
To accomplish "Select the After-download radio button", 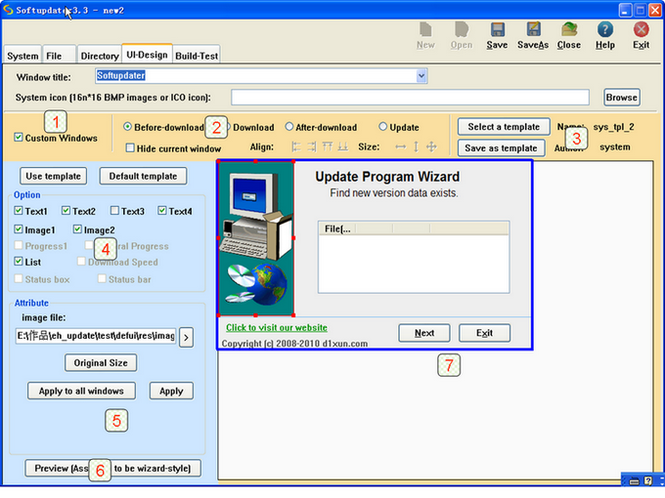I will click(289, 127).
